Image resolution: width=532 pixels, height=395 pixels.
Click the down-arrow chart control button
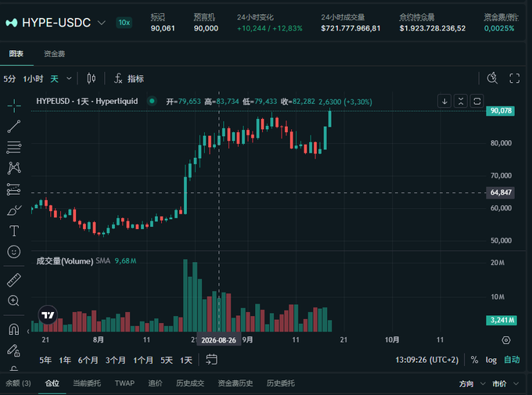pos(444,101)
